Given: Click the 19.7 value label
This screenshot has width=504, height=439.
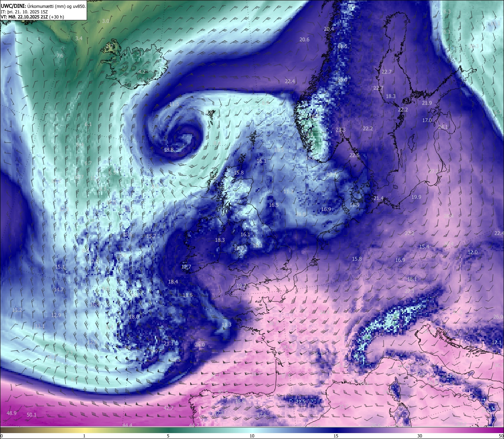Looking at the screenshot, I should 241,285.
